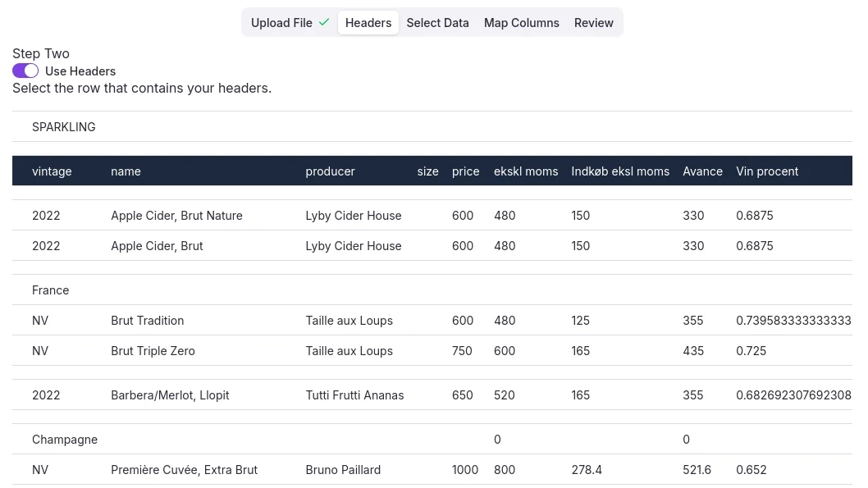Go to the Review step

pos(593,22)
